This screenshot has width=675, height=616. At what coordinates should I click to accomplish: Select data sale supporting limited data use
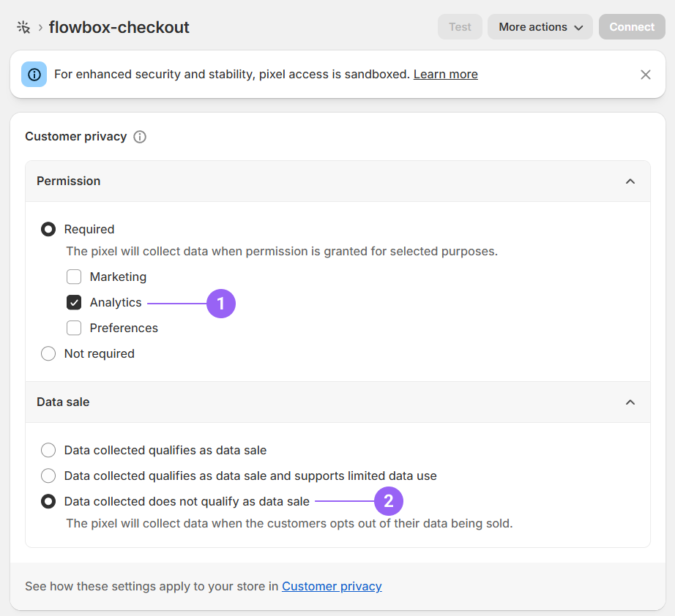[x=48, y=476]
